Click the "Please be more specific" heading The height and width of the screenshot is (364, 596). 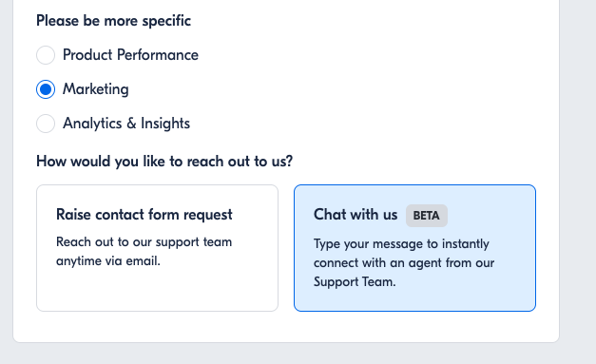[x=114, y=21]
